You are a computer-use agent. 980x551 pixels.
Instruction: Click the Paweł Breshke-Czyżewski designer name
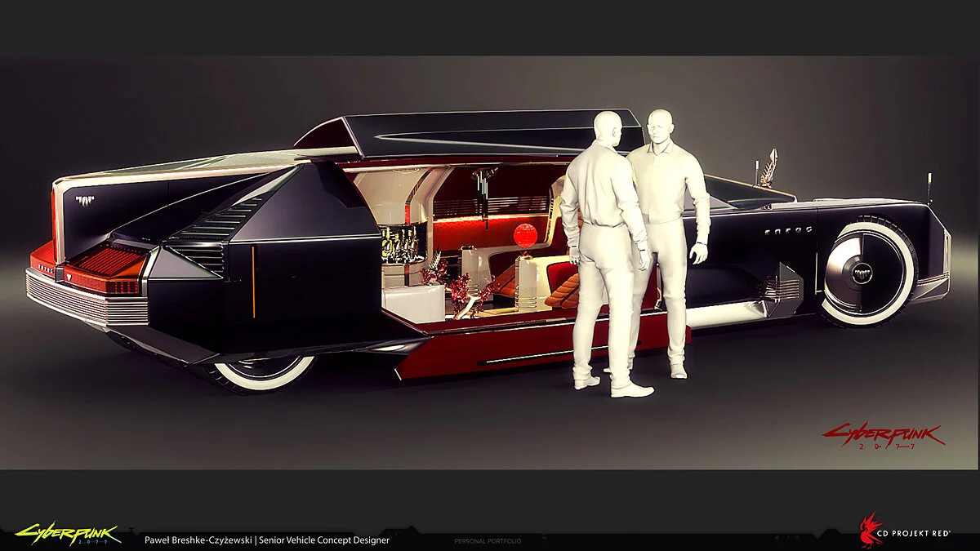(x=198, y=540)
